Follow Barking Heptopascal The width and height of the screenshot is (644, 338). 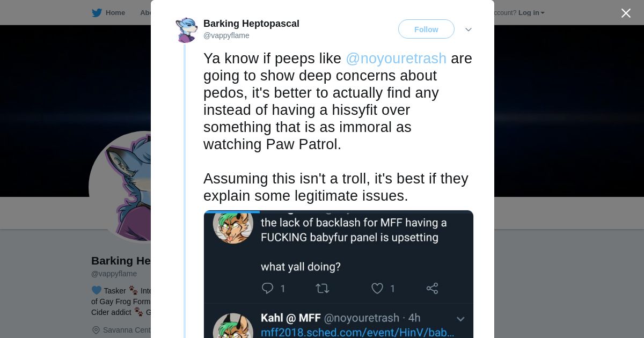pyautogui.click(x=426, y=30)
